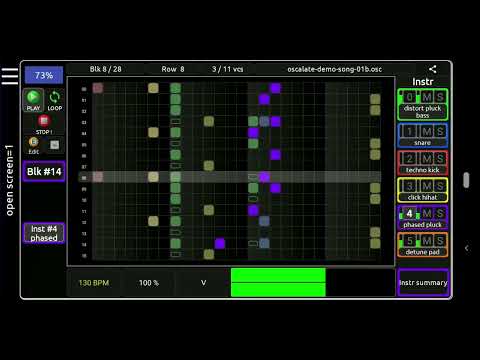The width and height of the screenshot is (480, 360).
Task: Select instrument number 4
Action: coord(410,213)
